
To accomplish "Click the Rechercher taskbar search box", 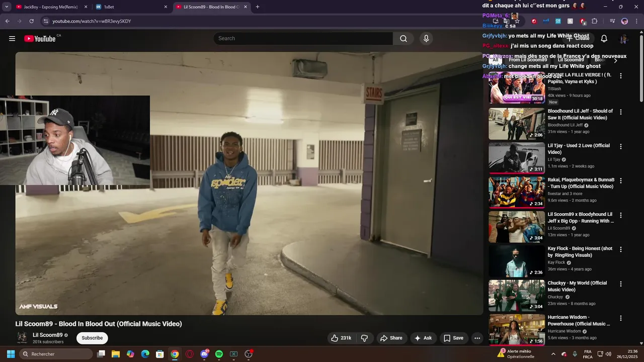I will coord(56,354).
